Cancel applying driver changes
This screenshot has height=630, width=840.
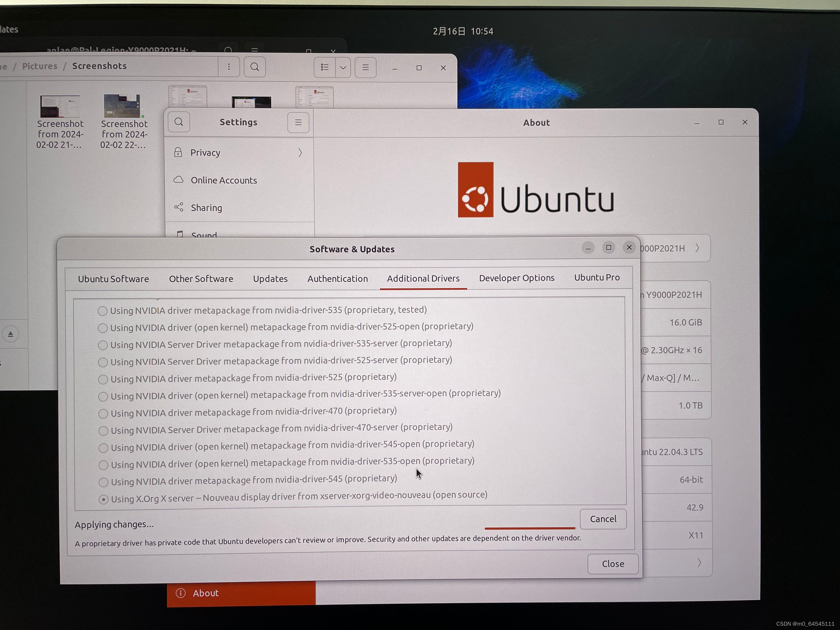603,519
